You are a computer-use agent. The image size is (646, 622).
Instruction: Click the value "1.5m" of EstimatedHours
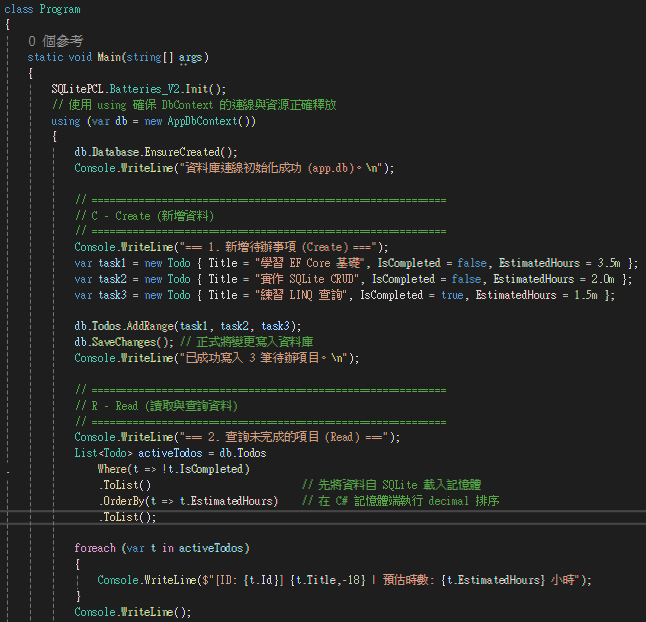pyautogui.click(x=586, y=295)
